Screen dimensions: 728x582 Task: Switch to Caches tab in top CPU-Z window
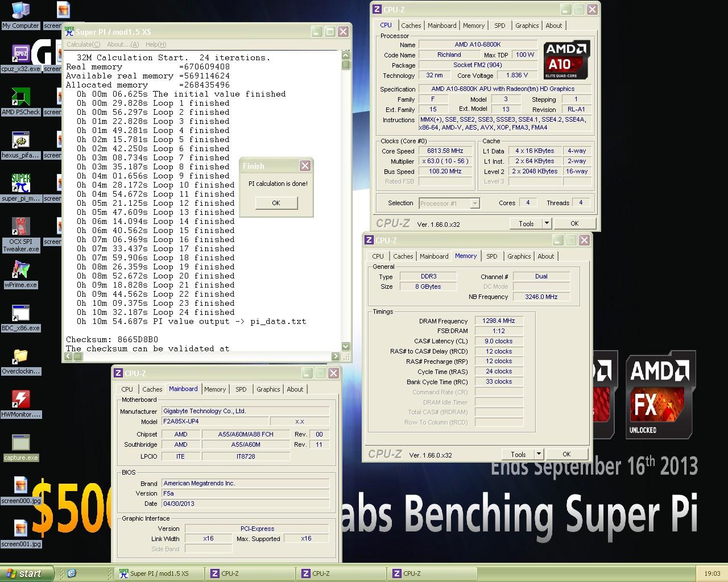[x=411, y=26]
